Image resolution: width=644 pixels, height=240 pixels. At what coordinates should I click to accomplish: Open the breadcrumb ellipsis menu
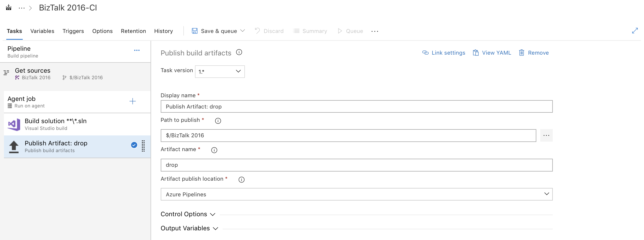coord(22,8)
